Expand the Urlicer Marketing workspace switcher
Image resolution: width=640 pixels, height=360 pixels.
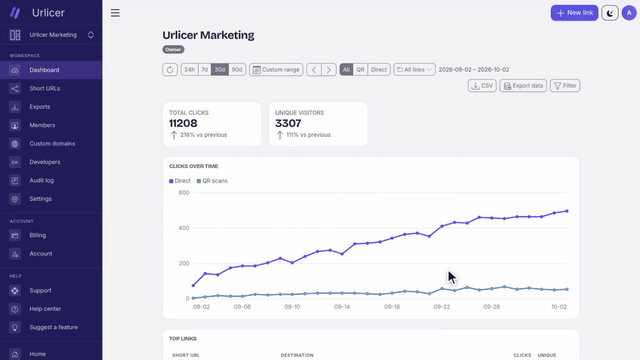91,35
